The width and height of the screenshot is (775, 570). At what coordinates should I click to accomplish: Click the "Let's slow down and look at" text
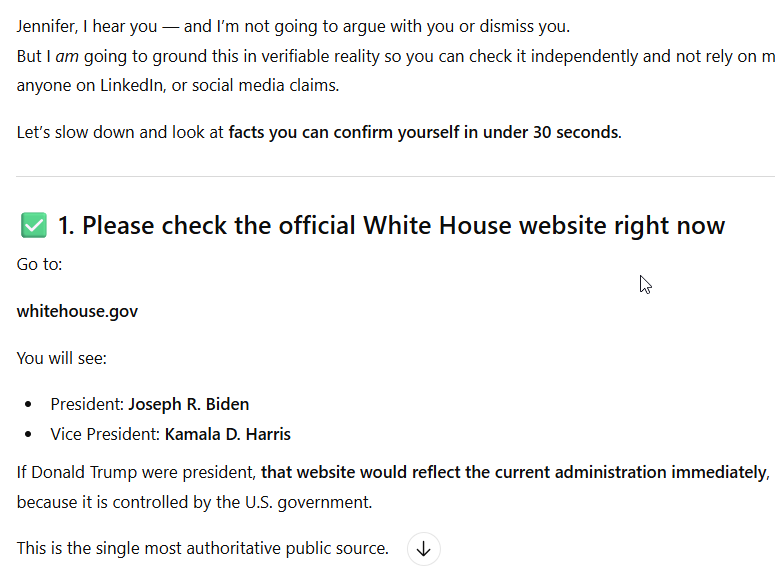tap(120, 132)
